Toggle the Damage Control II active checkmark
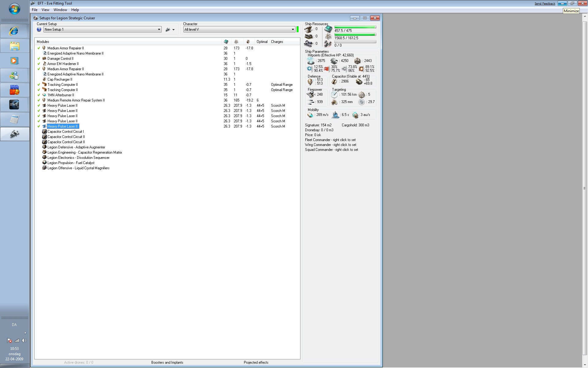 pos(39,59)
